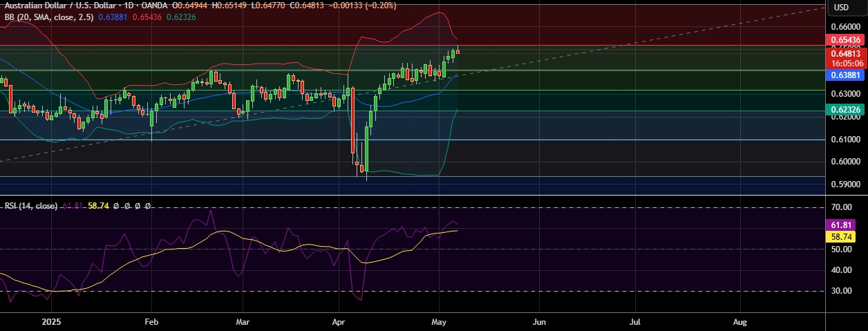Click the Mar label on time axis
868x331 pixels.
[243, 322]
